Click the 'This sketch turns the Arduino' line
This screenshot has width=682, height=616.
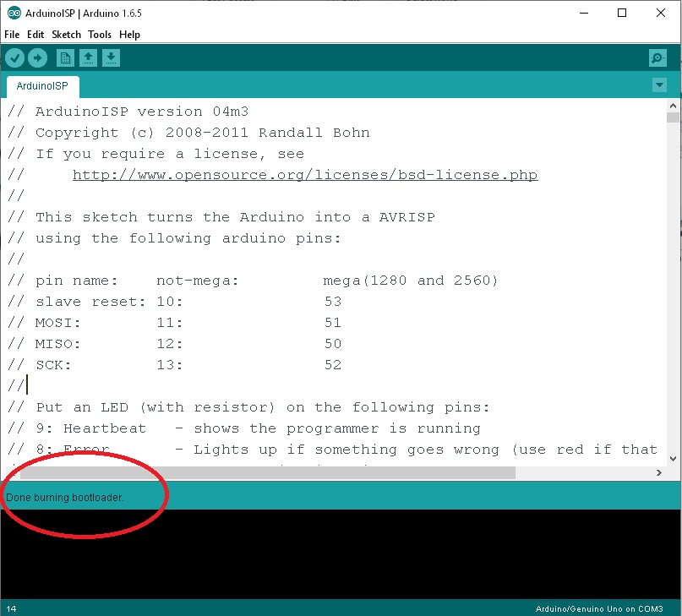coord(221,217)
